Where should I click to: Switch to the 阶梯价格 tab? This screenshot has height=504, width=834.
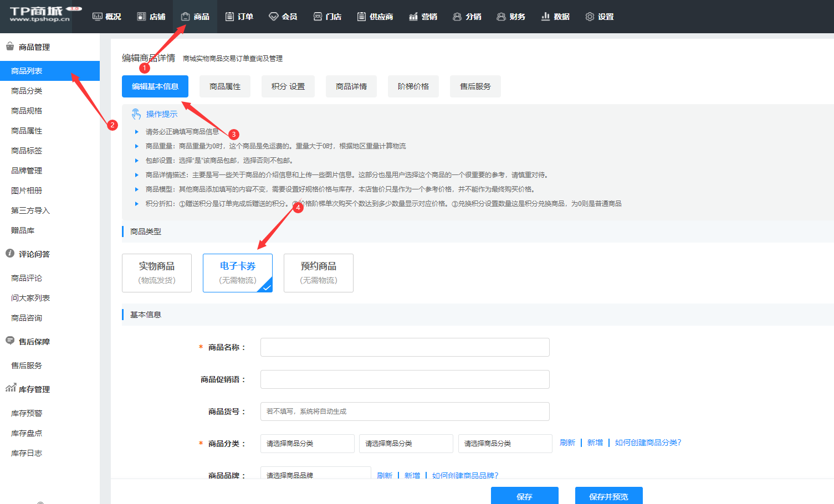[x=413, y=86]
